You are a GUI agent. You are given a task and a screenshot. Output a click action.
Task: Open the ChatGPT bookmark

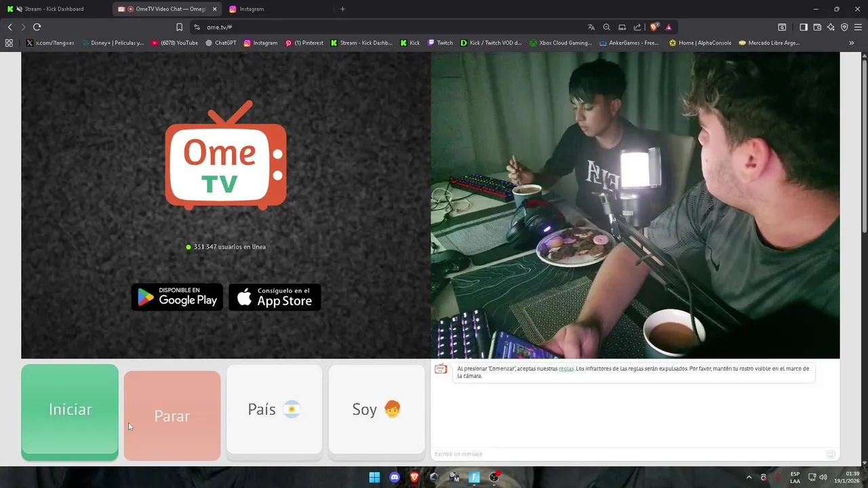click(221, 43)
